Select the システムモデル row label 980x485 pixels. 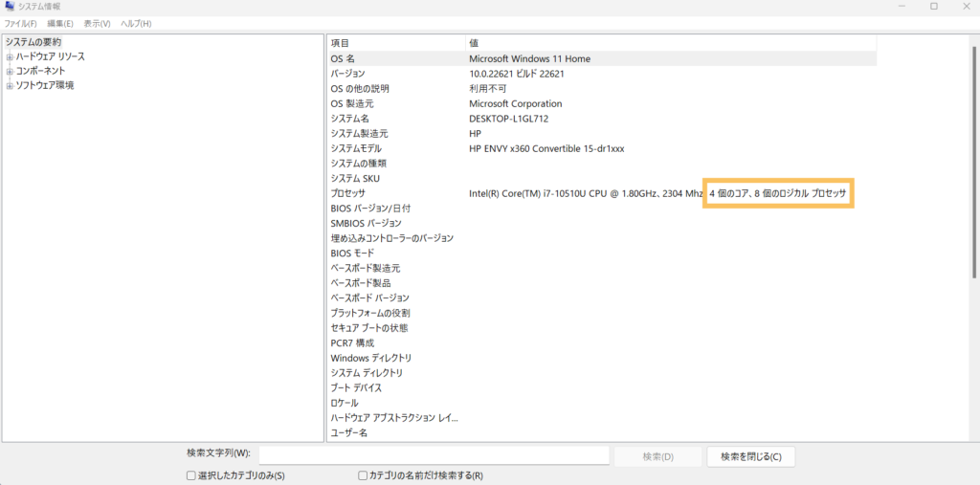pyautogui.click(x=356, y=148)
